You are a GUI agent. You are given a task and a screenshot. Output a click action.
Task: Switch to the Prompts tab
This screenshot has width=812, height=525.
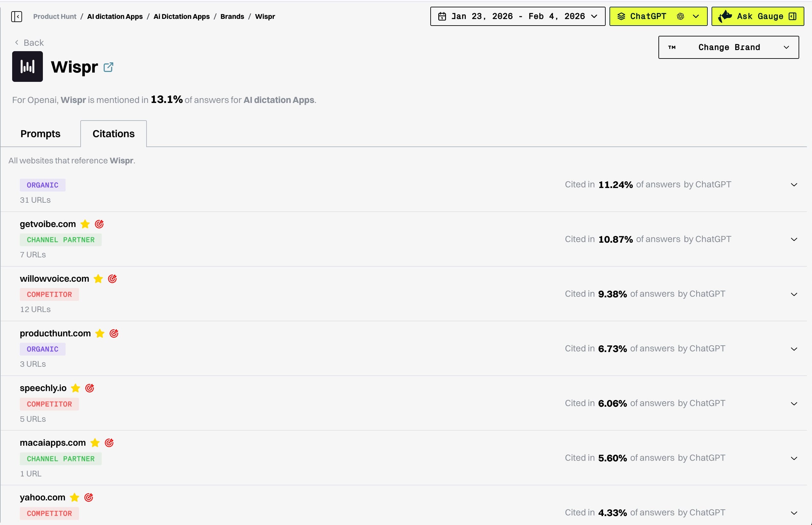40,134
